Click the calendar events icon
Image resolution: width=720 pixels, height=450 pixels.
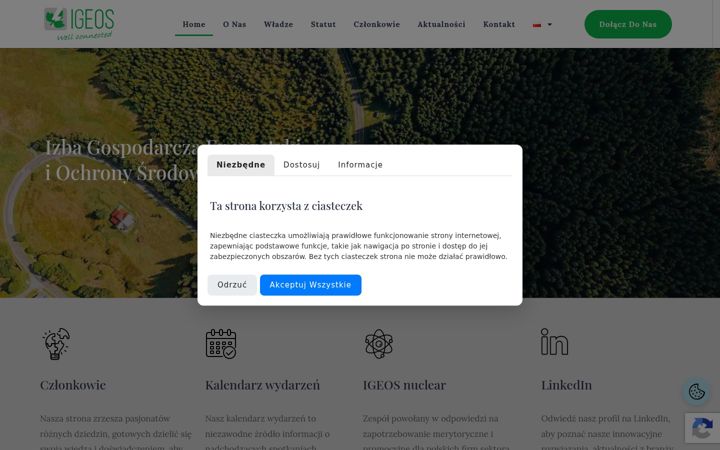pyautogui.click(x=221, y=343)
